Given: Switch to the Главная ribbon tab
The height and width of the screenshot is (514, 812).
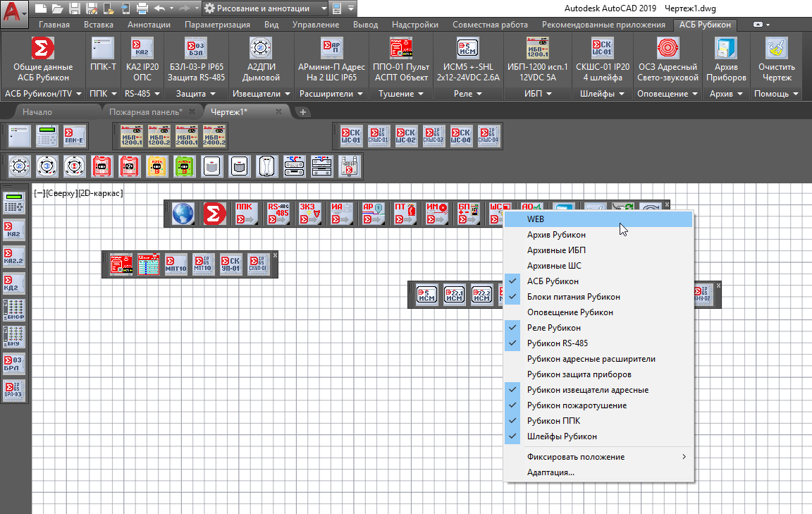Looking at the screenshot, I should click(54, 25).
